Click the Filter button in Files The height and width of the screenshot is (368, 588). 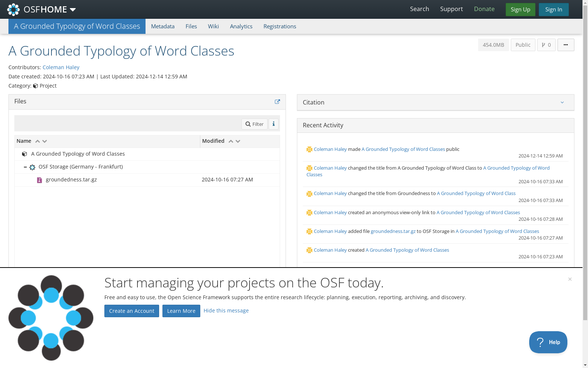tap(254, 124)
